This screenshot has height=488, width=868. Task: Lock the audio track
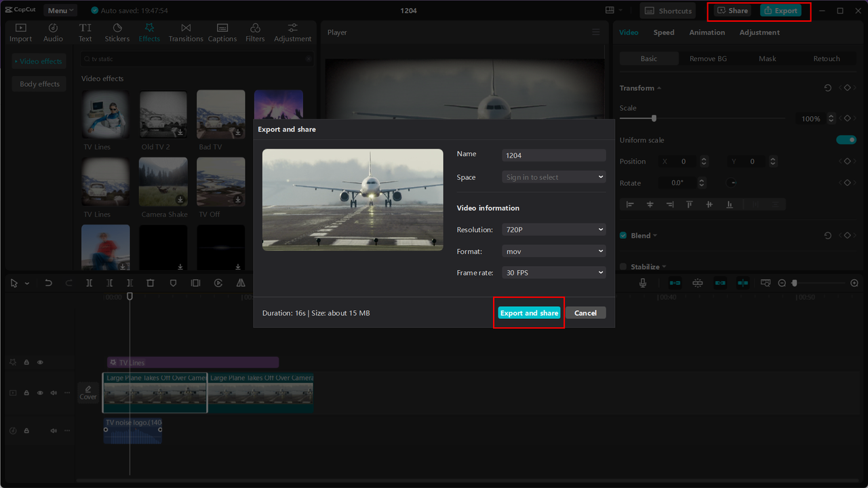[x=26, y=430]
